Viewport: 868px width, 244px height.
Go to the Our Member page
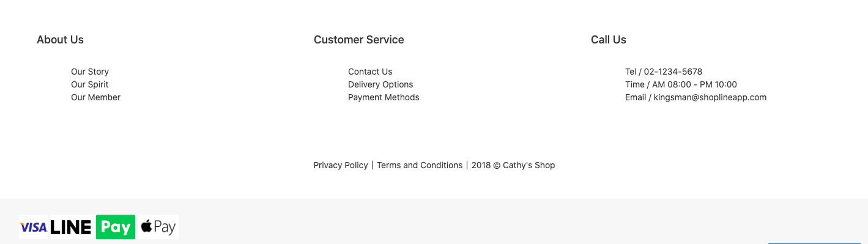coord(95,97)
